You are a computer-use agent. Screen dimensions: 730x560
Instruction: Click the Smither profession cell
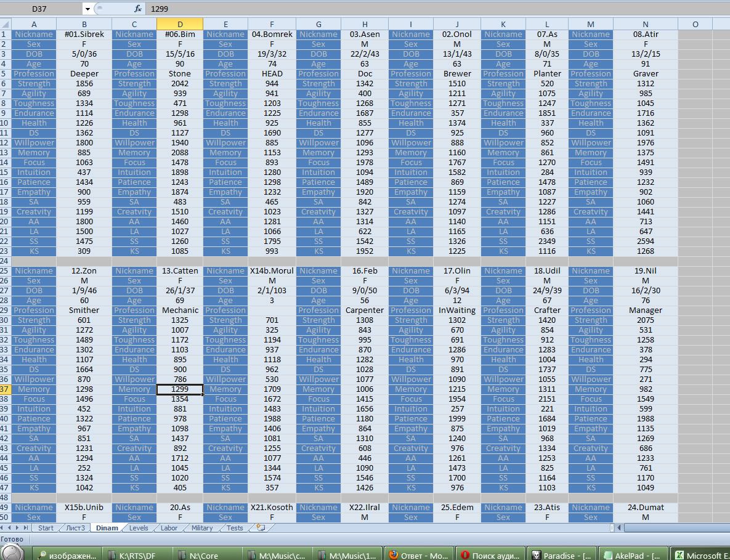pyautogui.click(x=84, y=310)
